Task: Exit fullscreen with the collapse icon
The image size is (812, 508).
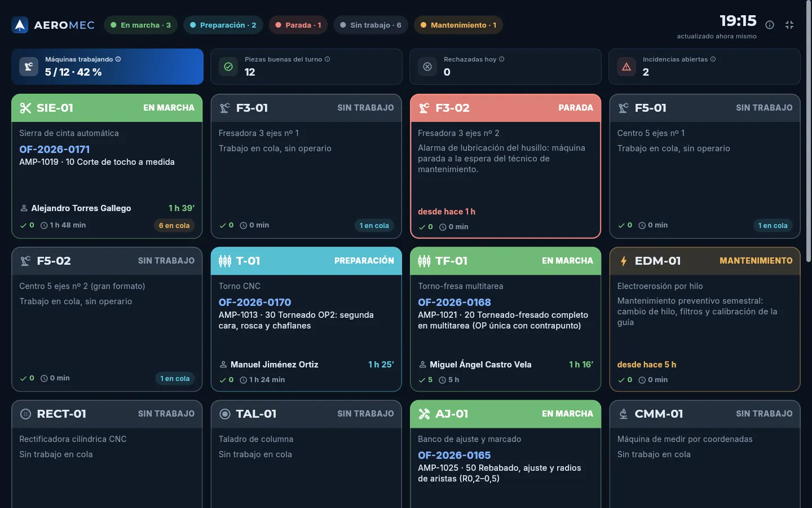Action: coord(789,25)
